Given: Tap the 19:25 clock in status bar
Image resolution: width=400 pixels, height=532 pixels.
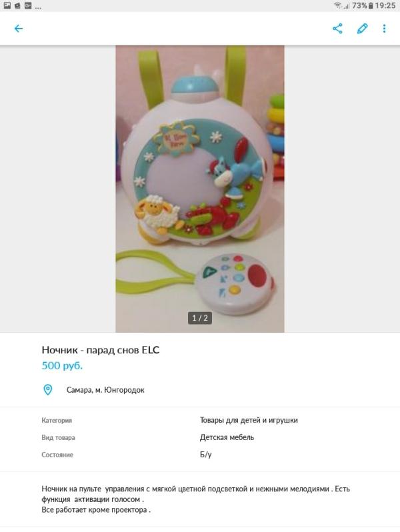Looking at the screenshot, I should pos(385,5).
